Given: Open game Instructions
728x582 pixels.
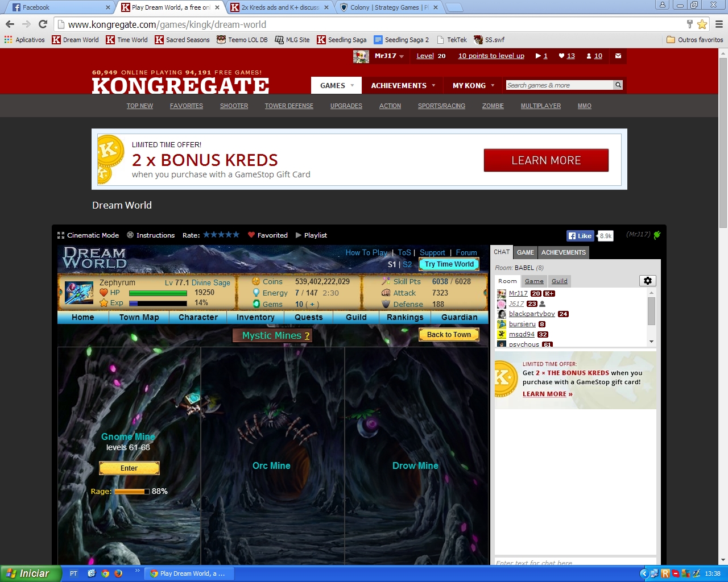Looking at the screenshot, I should pos(151,235).
